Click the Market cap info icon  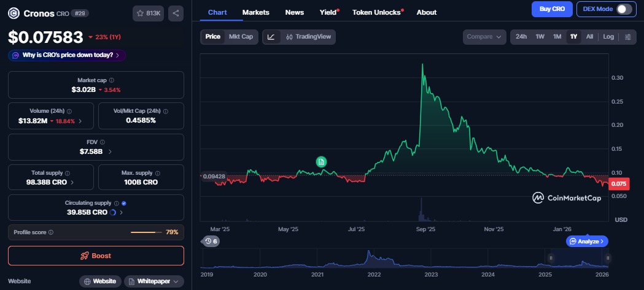pyautogui.click(x=112, y=80)
